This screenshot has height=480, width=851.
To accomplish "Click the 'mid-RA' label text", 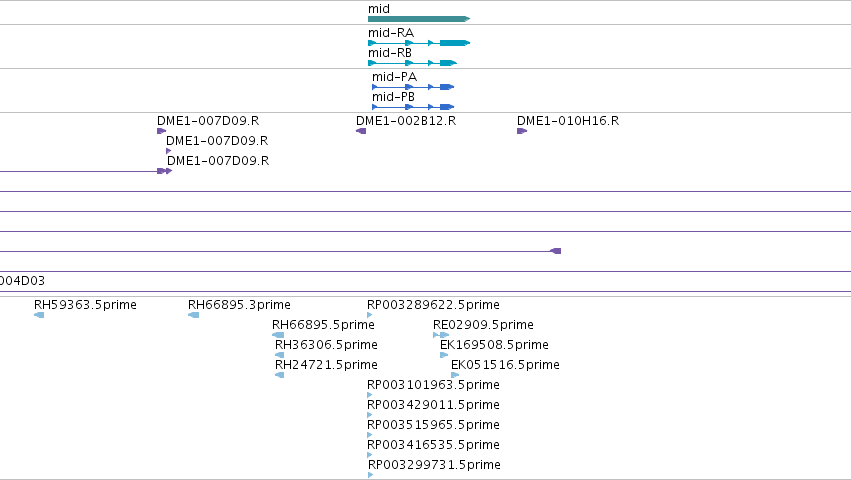I will click(x=391, y=33).
